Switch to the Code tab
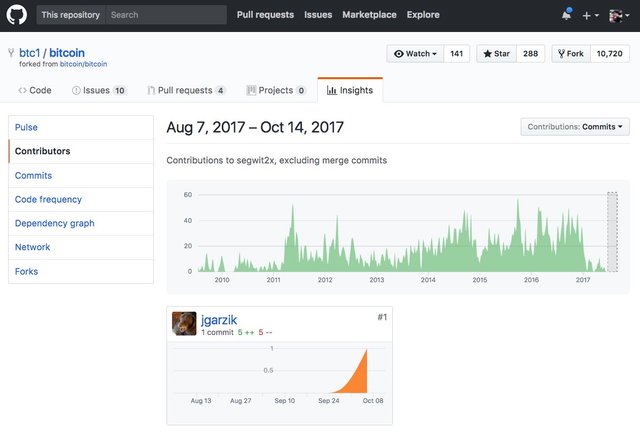 point(35,90)
